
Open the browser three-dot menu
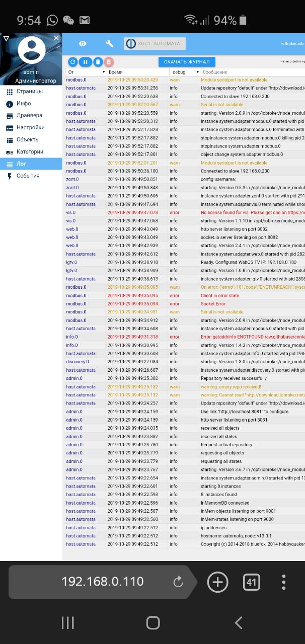(284, 582)
